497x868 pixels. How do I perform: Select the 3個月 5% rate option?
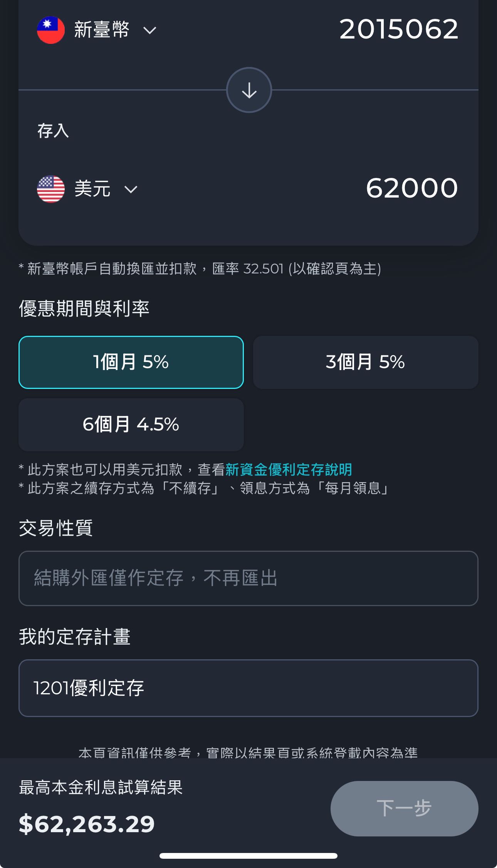pyautogui.click(x=365, y=362)
